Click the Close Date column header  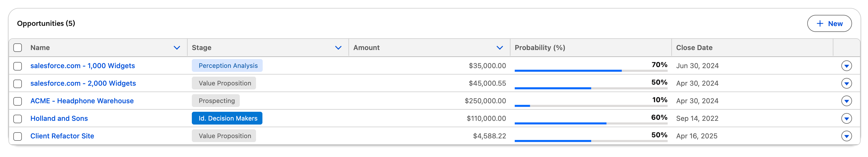coord(694,48)
